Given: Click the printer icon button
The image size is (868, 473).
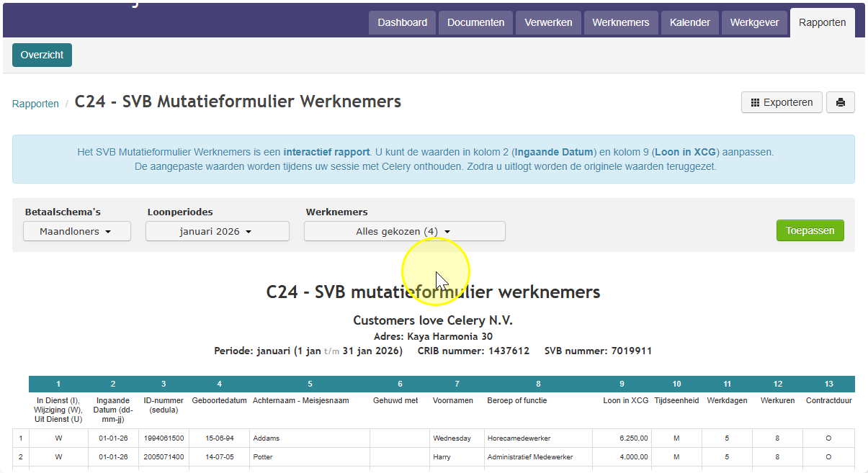Looking at the screenshot, I should pos(840,102).
